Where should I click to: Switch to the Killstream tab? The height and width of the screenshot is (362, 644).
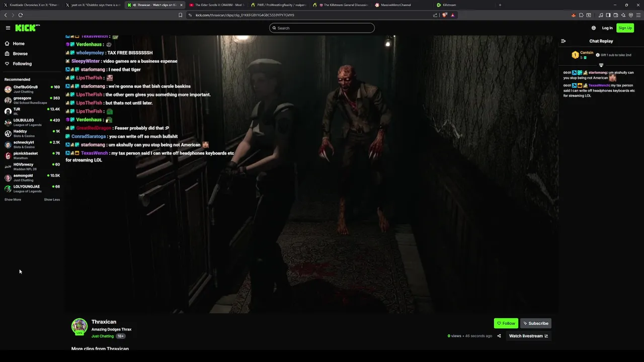464,5
